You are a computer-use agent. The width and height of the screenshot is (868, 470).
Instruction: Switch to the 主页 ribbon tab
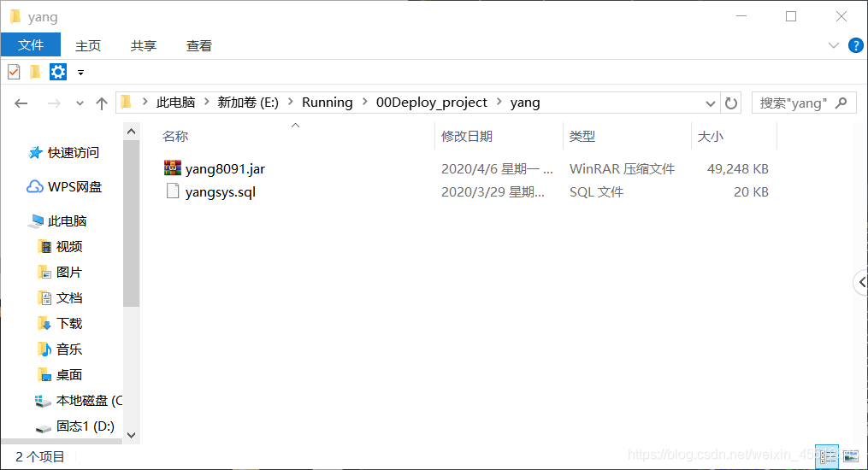point(88,45)
